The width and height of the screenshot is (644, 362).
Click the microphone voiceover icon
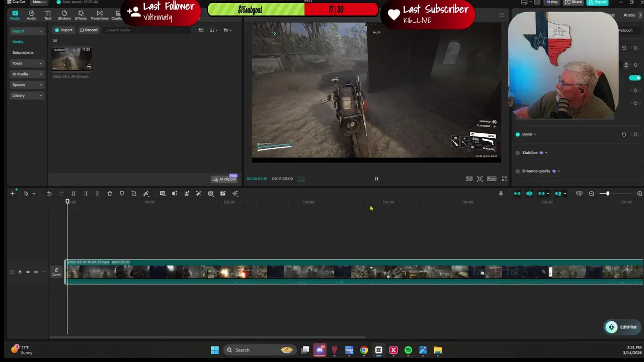(501, 194)
